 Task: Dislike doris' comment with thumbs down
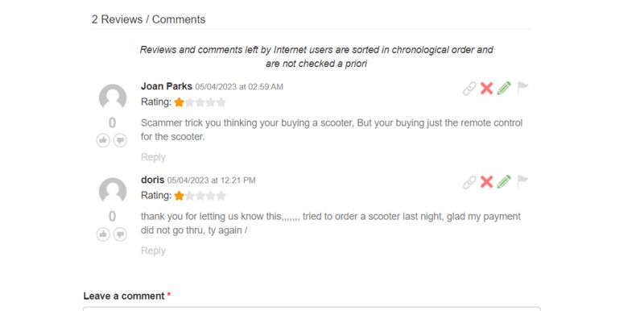120,234
